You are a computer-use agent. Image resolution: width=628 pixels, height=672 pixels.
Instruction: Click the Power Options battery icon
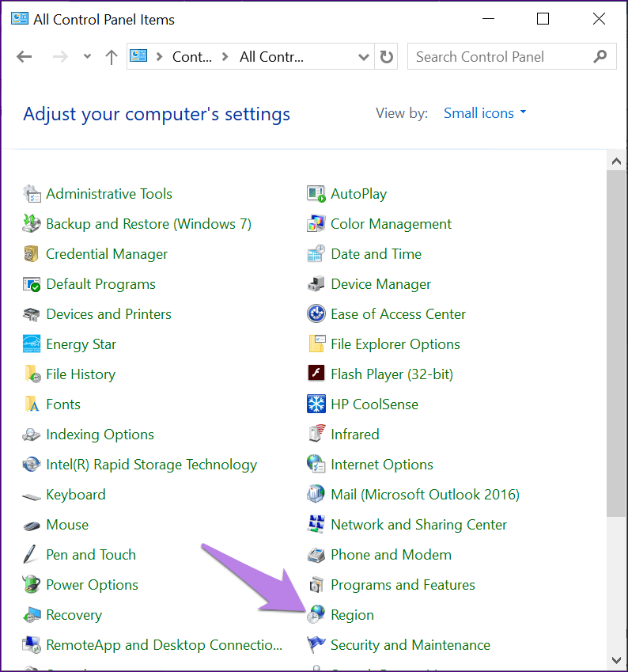[32, 585]
